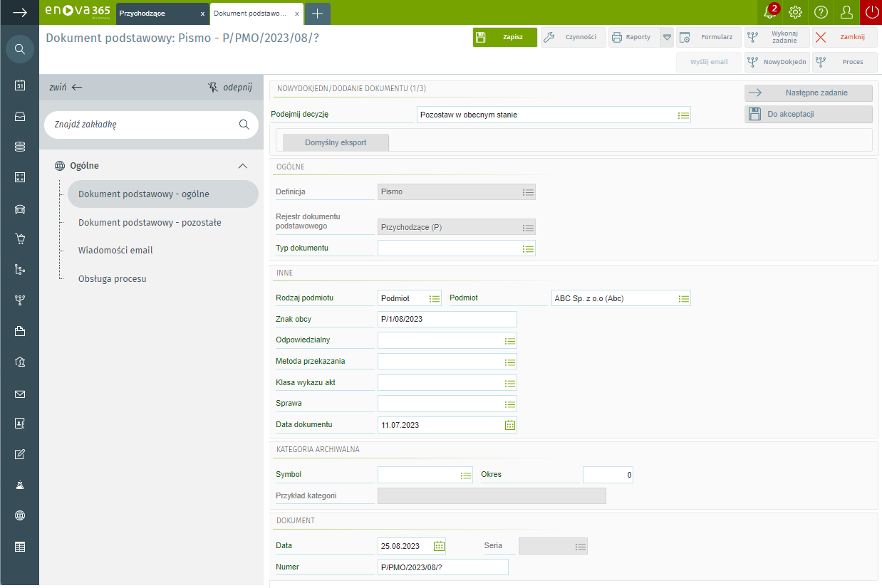Image resolution: width=882 pixels, height=588 pixels.
Task: Click the Znak obcy input field
Action: [x=442, y=319]
